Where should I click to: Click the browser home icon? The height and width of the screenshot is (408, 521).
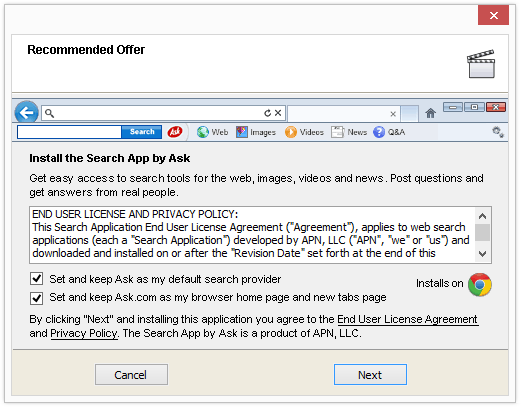430,113
